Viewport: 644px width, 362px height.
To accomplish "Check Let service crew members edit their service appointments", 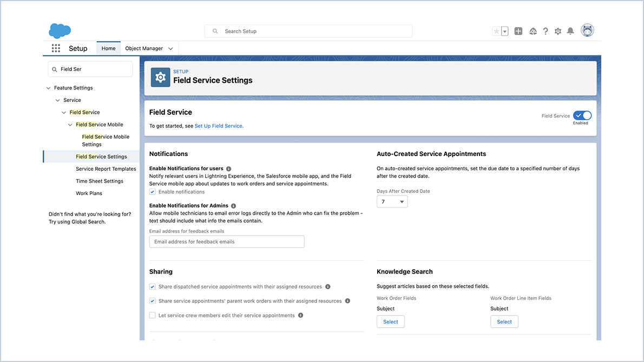I will [152, 315].
